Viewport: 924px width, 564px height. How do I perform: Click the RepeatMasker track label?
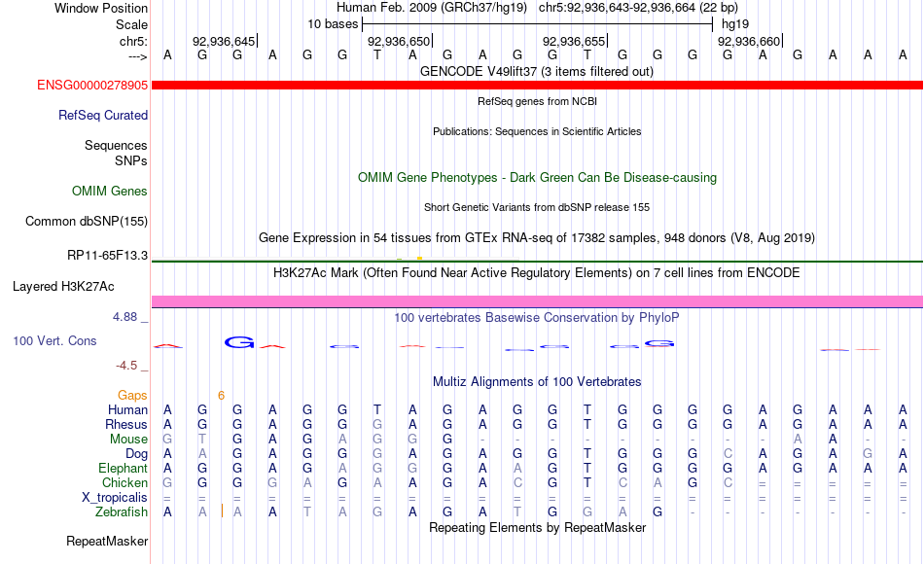[107, 541]
